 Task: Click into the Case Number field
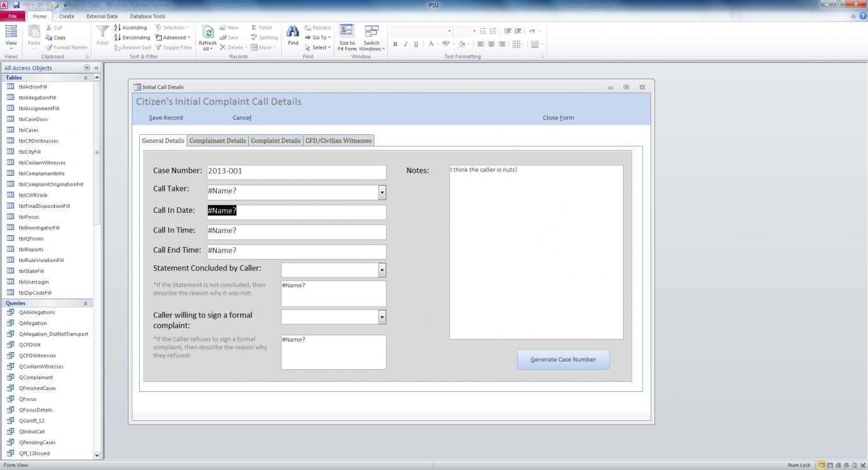pos(296,171)
